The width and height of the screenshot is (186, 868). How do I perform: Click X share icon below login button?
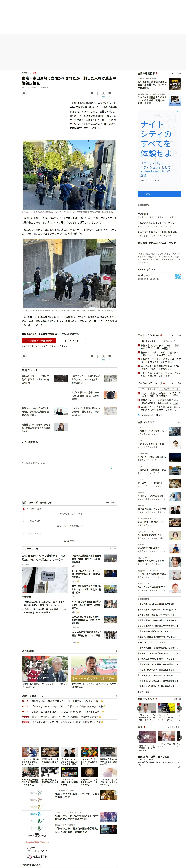pyautogui.click(x=104, y=356)
